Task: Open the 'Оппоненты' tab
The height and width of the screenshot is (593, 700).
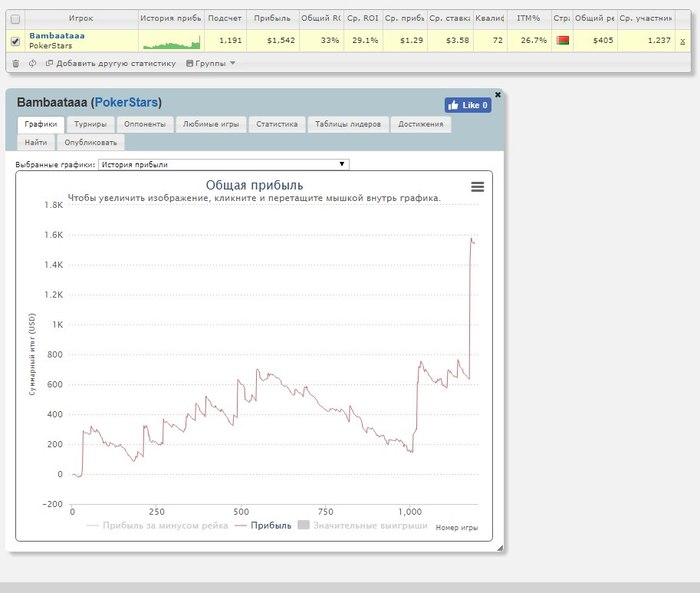Action: coord(145,124)
